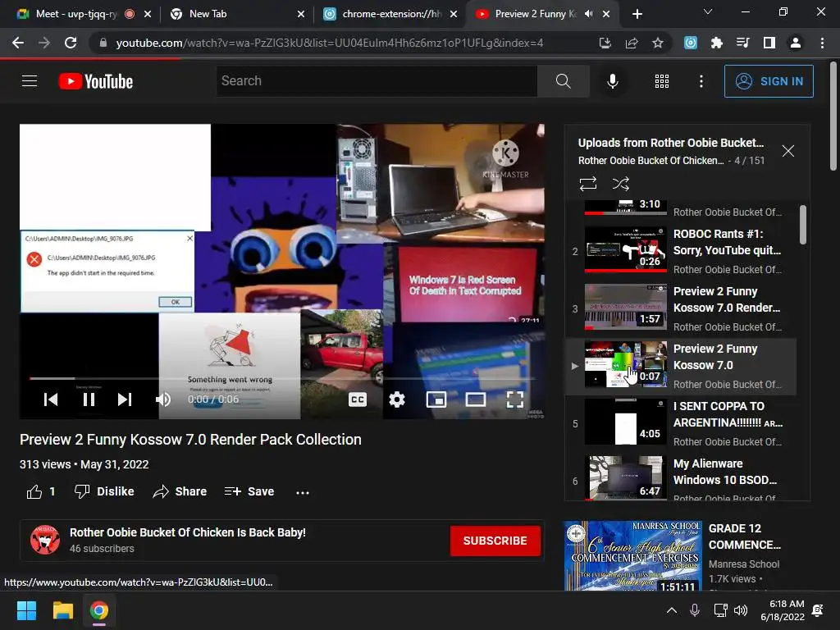Go to the YouTube home logo
Image resolution: width=840 pixels, height=630 pixels.
[x=96, y=81]
